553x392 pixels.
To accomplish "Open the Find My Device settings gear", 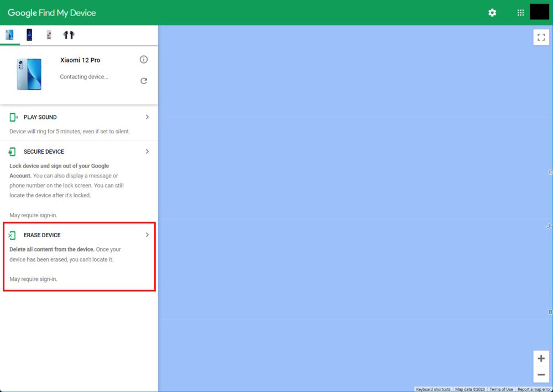I will pyautogui.click(x=492, y=12).
